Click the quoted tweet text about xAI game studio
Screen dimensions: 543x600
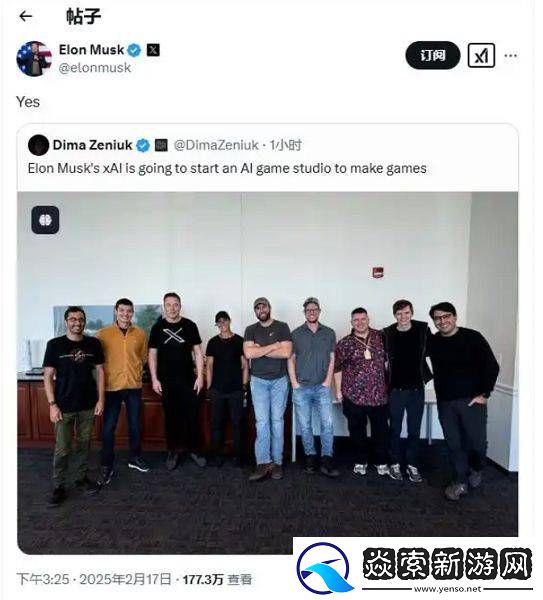tap(227, 168)
